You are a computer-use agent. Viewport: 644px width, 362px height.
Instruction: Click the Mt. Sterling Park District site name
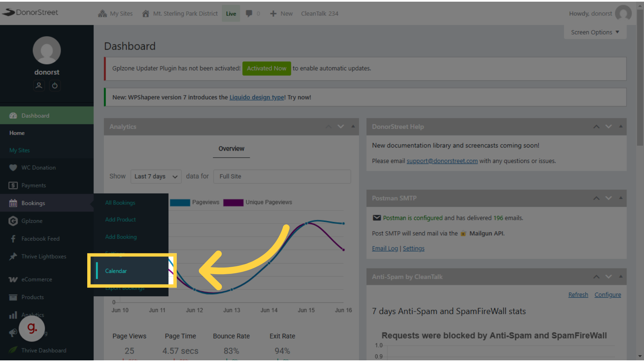click(185, 13)
